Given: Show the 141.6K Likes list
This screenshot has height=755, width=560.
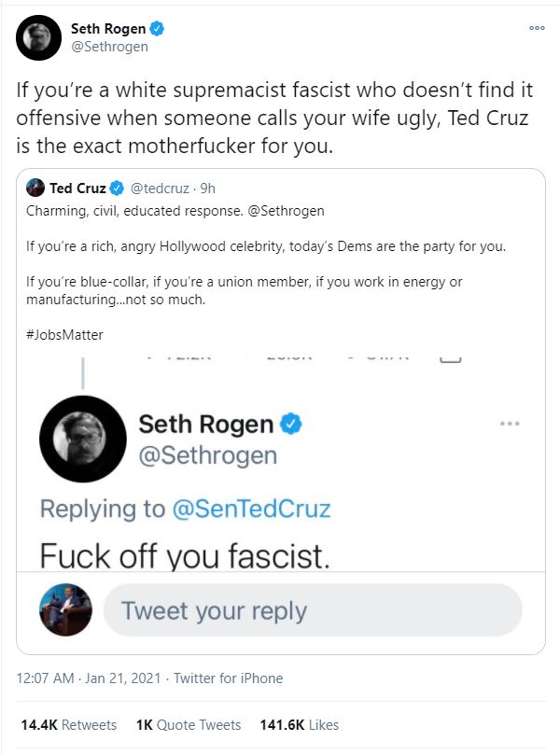Looking at the screenshot, I should tap(297, 724).
